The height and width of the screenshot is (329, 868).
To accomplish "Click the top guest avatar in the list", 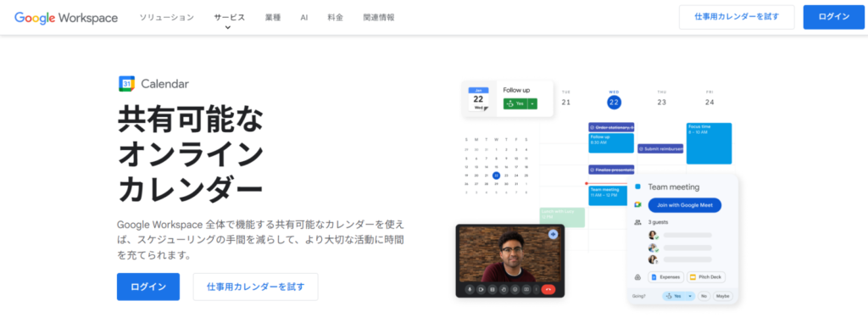I will 654,235.
